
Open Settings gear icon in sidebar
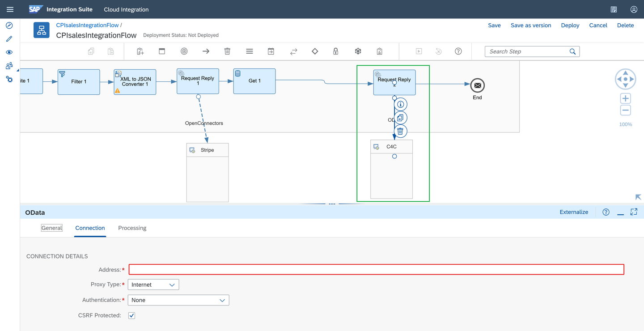point(9,79)
